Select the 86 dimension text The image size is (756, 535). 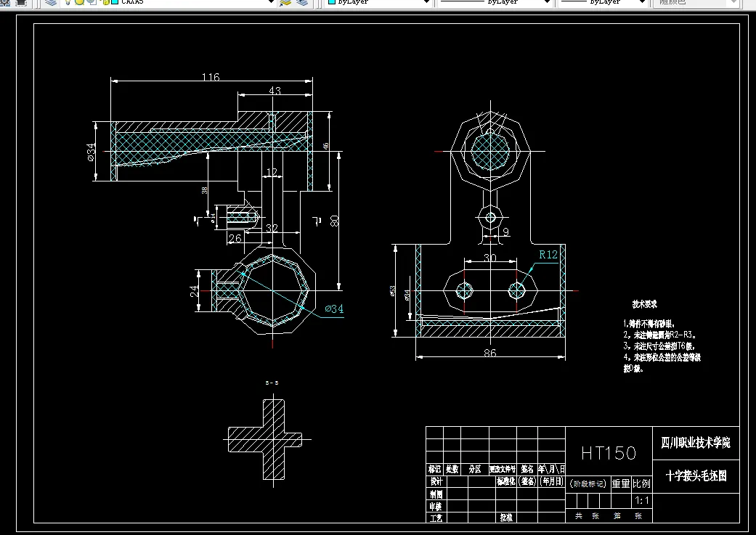pyautogui.click(x=490, y=353)
